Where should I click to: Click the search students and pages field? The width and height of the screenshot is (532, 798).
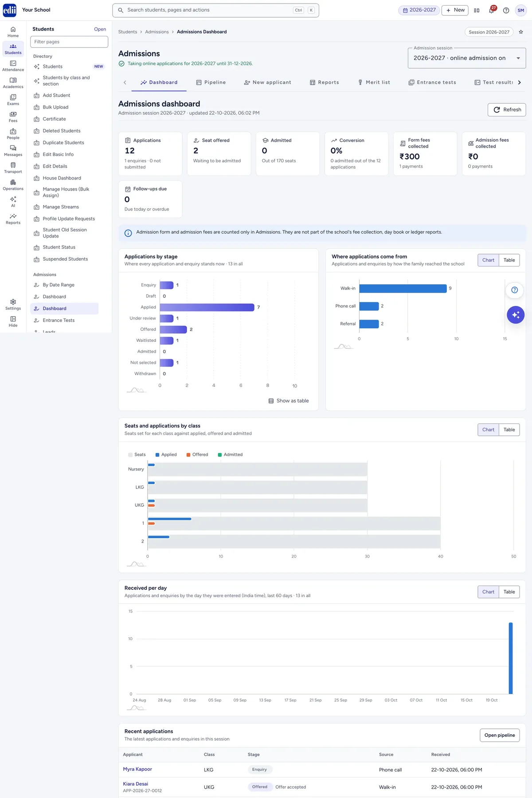[x=215, y=10]
